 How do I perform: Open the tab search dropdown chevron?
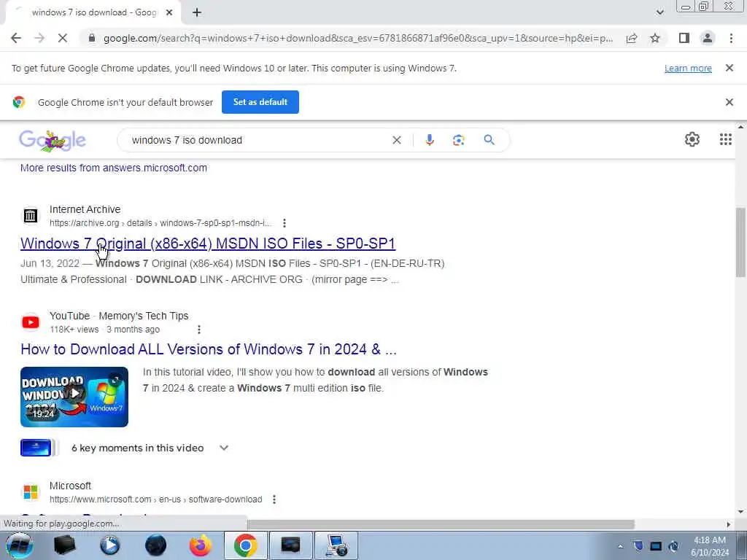pyautogui.click(x=659, y=13)
